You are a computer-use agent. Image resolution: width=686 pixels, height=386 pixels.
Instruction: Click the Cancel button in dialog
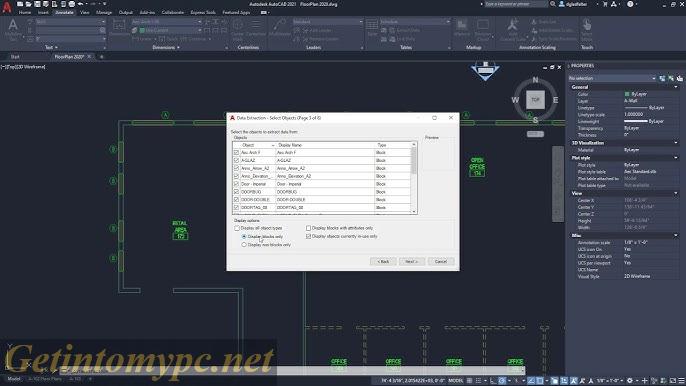click(x=441, y=261)
